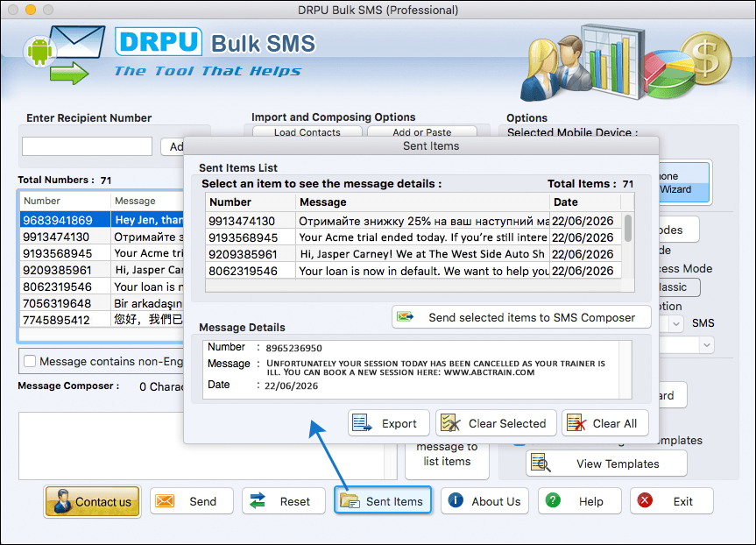
Task: Toggle 'Message contains non-English' checkbox
Action: tap(30, 361)
